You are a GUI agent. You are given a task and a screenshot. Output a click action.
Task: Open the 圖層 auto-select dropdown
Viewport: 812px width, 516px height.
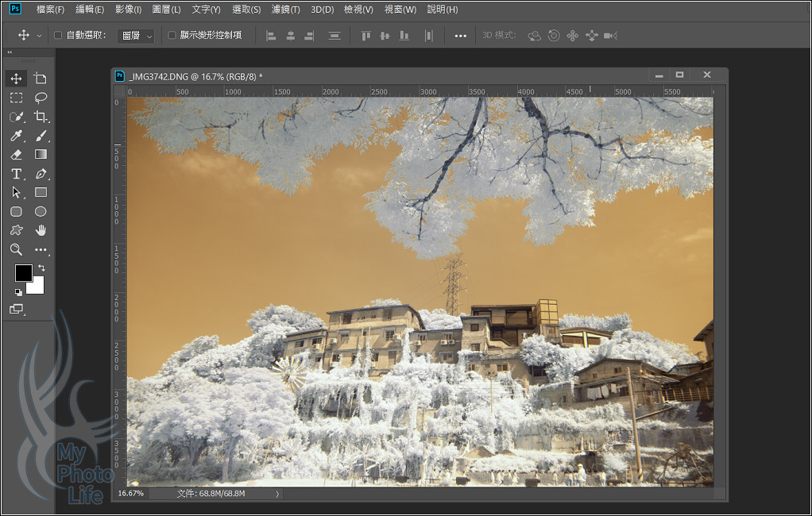coord(136,36)
